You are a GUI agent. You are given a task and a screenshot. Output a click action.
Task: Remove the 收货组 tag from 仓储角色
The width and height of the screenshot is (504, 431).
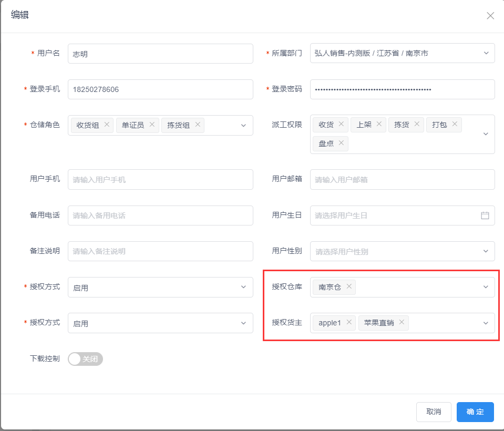coord(107,125)
